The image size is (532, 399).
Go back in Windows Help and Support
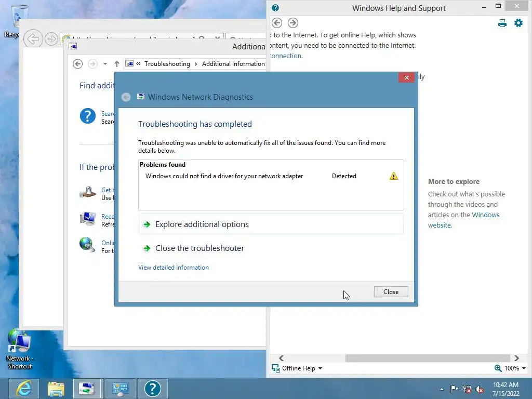tap(277, 23)
